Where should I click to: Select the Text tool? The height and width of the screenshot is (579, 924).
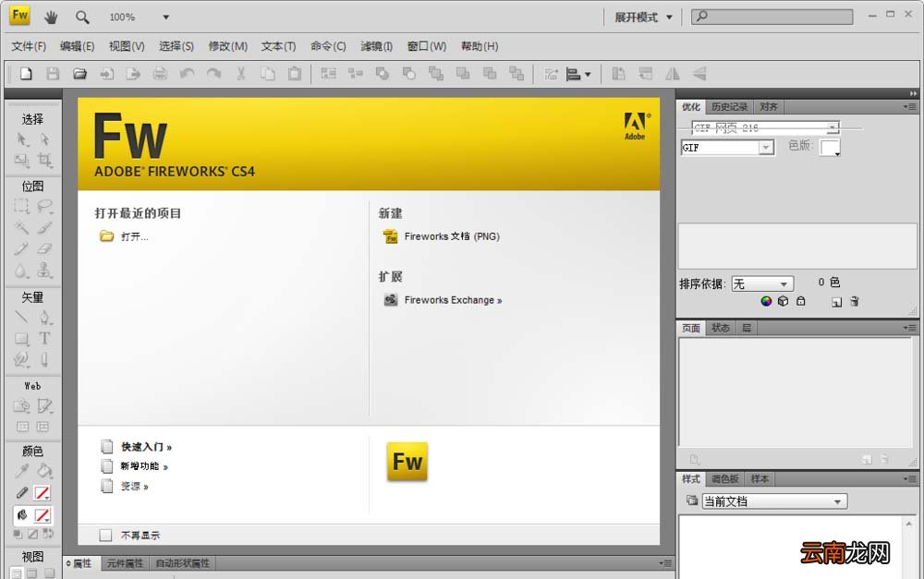pyautogui.click(x=44, y=339)
